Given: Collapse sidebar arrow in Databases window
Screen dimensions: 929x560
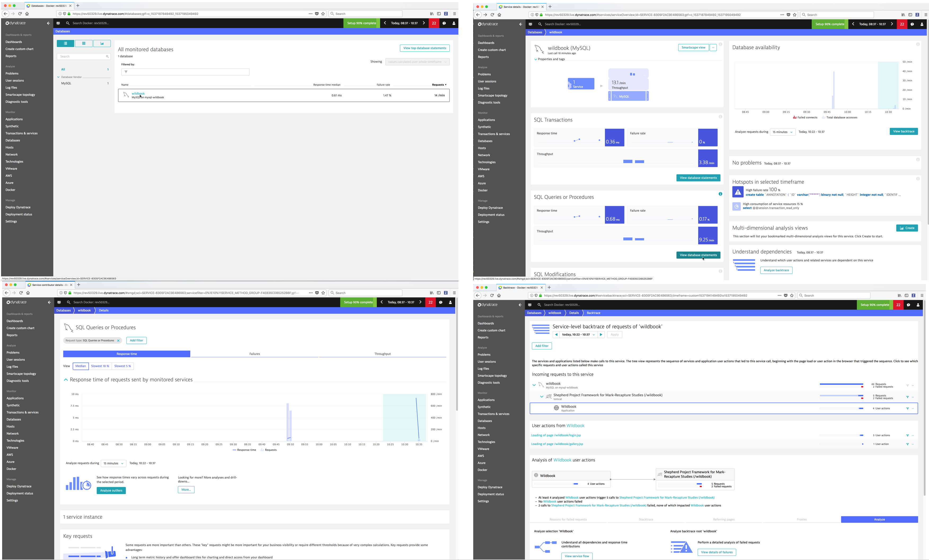Looking at the screenshot, I should (x=48, y=23).
